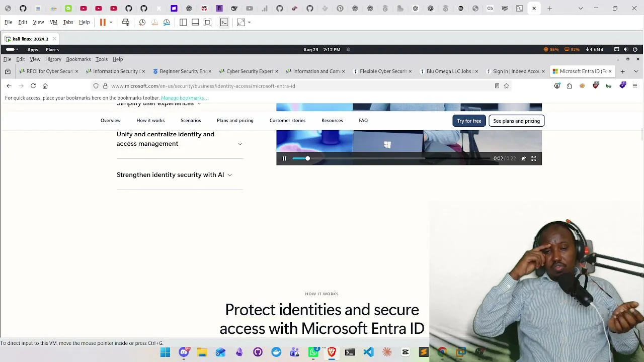
Task: Open Firefox Tools menu
Action: [101, 59]
